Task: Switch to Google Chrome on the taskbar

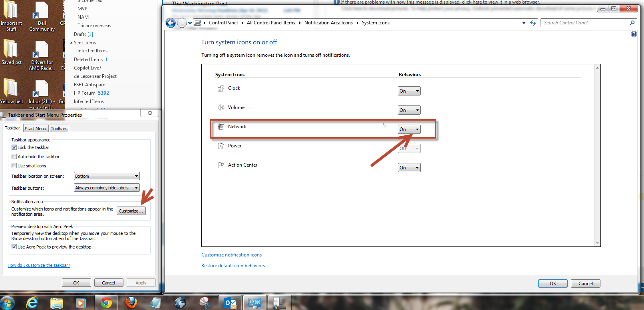Action: tap(106, 303)
